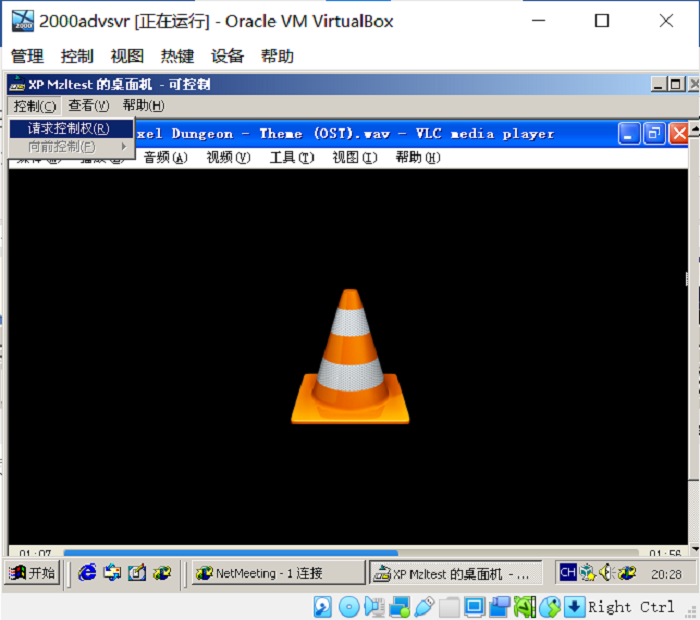Switch to NetMeeting - 1 连接 taskbar button
Image resolution: width=700 pixels, height=620 pixels.
coord(279,573)
